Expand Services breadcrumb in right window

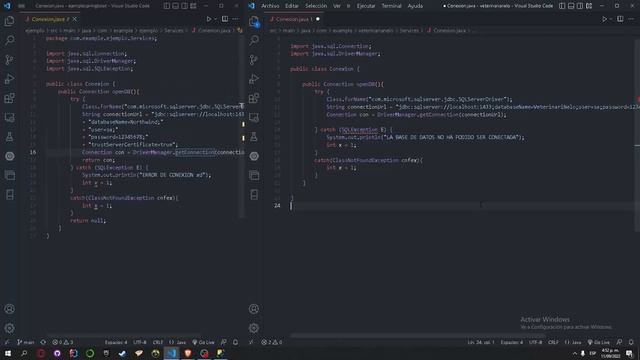(409, 30)
